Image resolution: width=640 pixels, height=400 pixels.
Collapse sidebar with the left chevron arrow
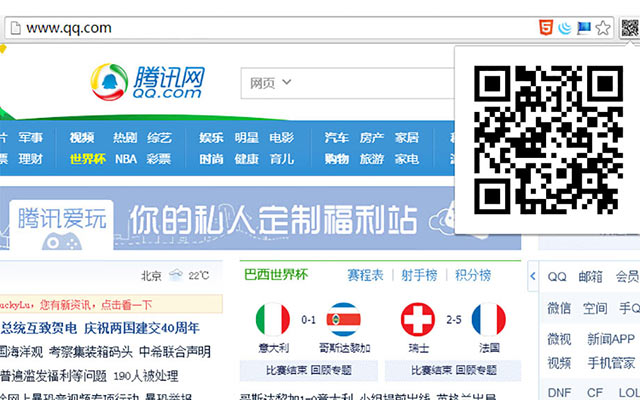pyautogui.click(x=533, y=276)
